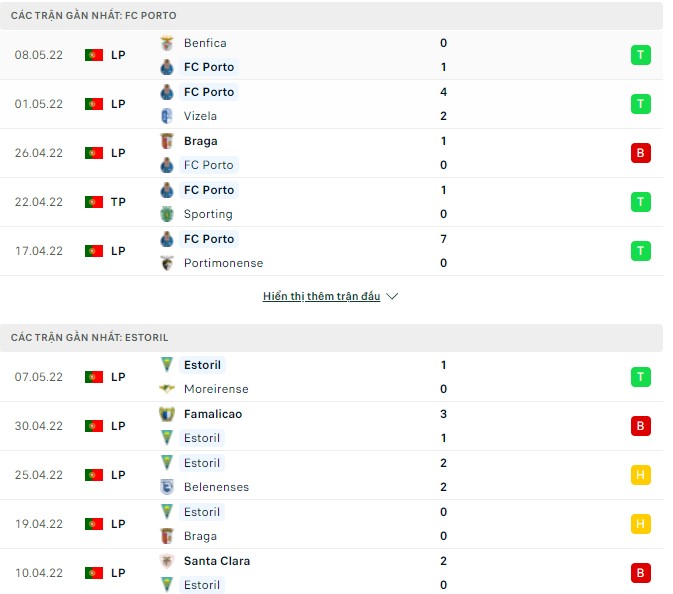Click the Santa Clara team crest
Image resolution: width=673 pixels, height=594 pixels.
167,561
